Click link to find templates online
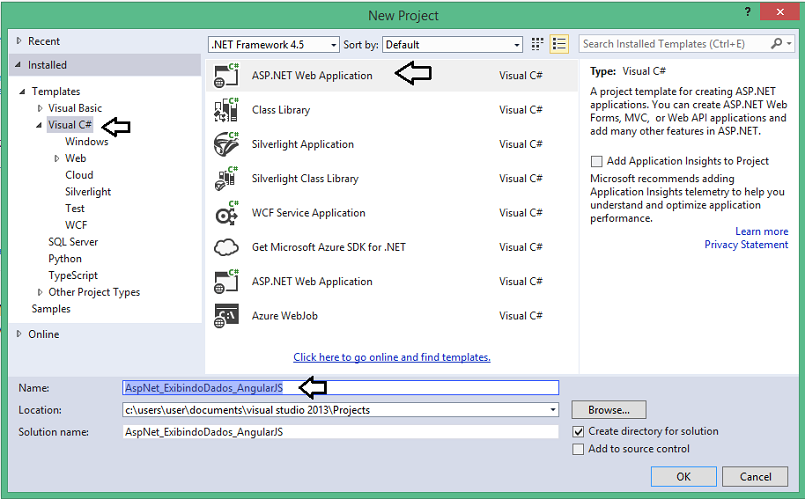 [392, 357]
